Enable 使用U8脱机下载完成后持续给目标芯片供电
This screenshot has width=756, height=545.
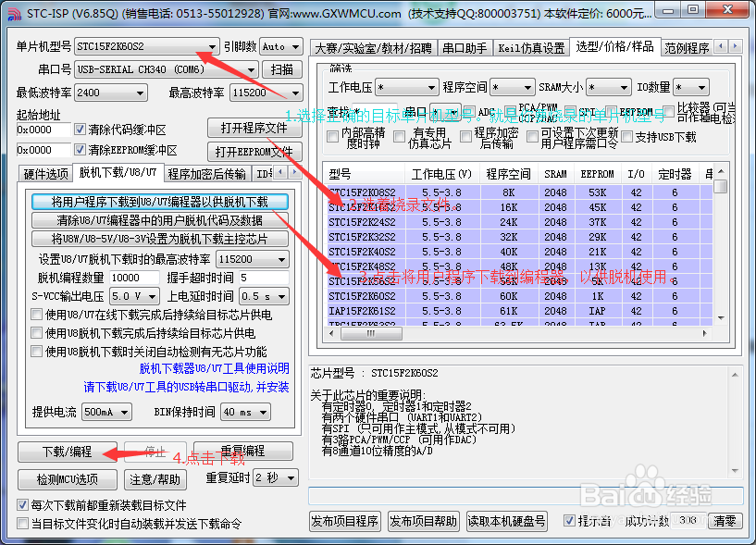[x=37, y=333]
